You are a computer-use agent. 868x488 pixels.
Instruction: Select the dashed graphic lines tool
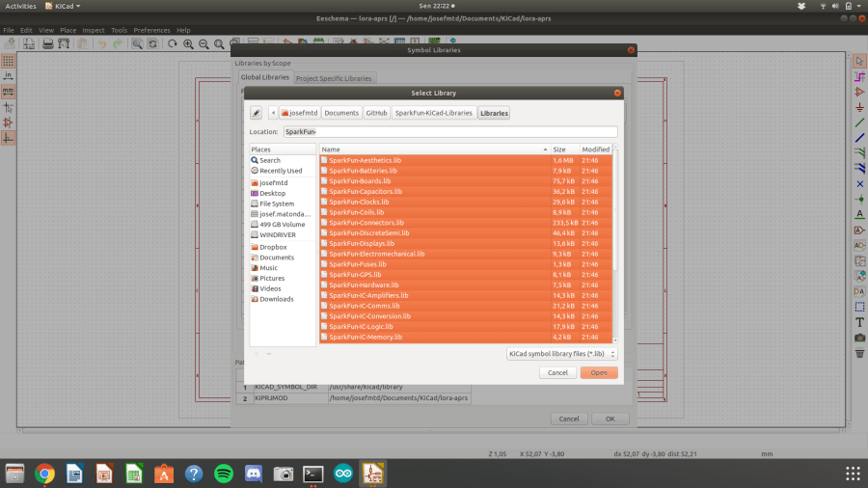[859, 307]
